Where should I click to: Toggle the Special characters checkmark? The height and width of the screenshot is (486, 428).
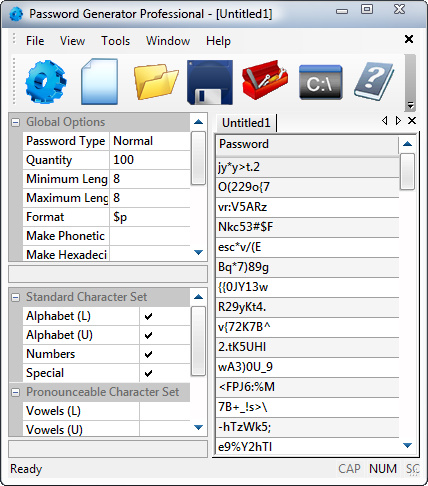click(148, 373)
